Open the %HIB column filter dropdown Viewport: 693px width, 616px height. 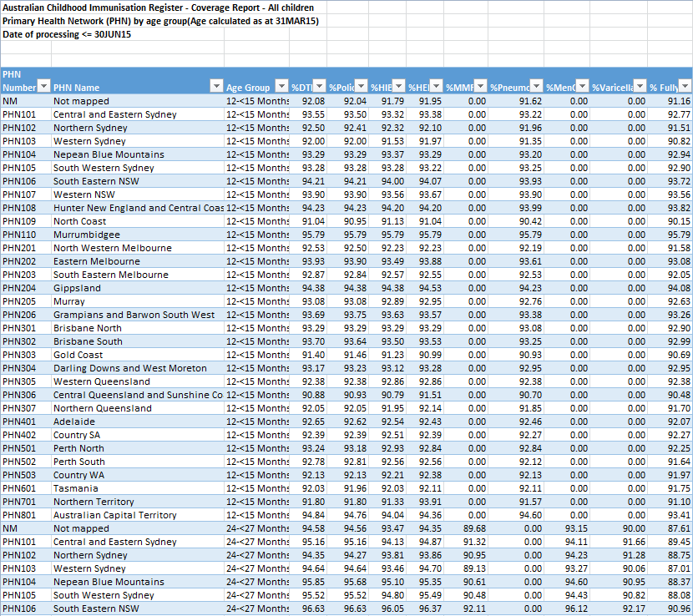click(398, 85)
